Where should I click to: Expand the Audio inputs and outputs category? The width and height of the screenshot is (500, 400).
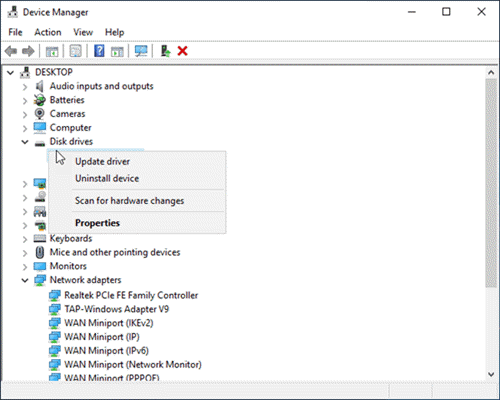coord(25,87)
